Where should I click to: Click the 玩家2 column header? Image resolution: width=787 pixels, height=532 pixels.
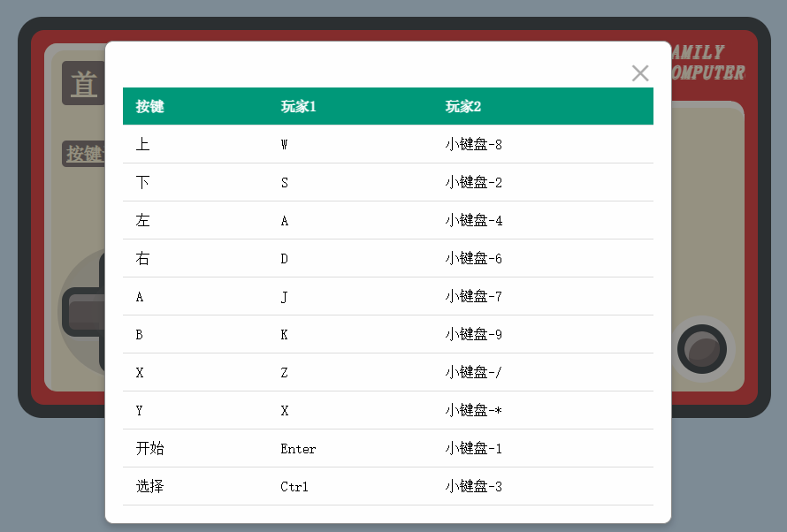coord(462,106)
